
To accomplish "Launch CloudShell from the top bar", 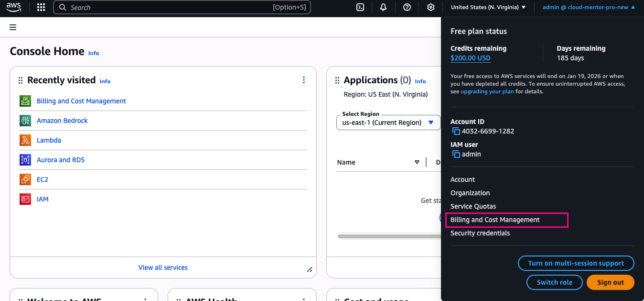I will [x=361, y=7].
